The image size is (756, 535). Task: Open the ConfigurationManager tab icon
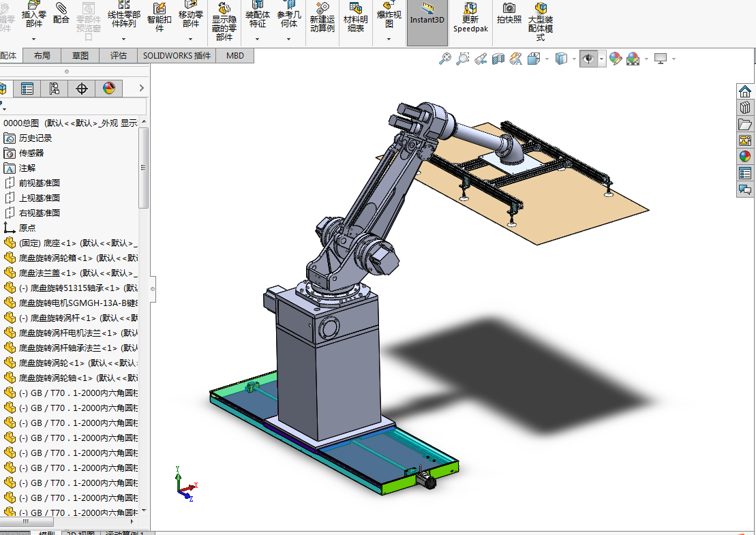[x=54, y=89]
